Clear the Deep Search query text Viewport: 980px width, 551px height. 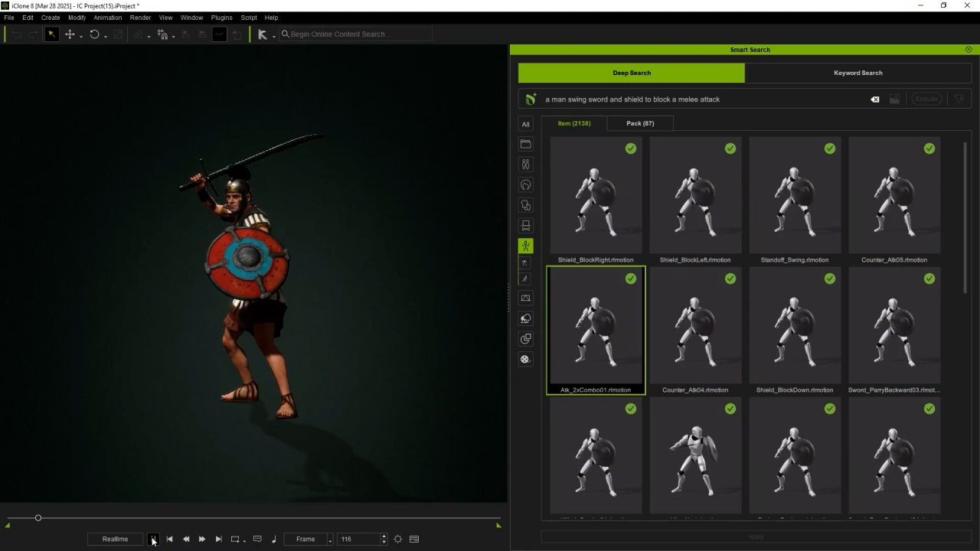coord(874,99)
